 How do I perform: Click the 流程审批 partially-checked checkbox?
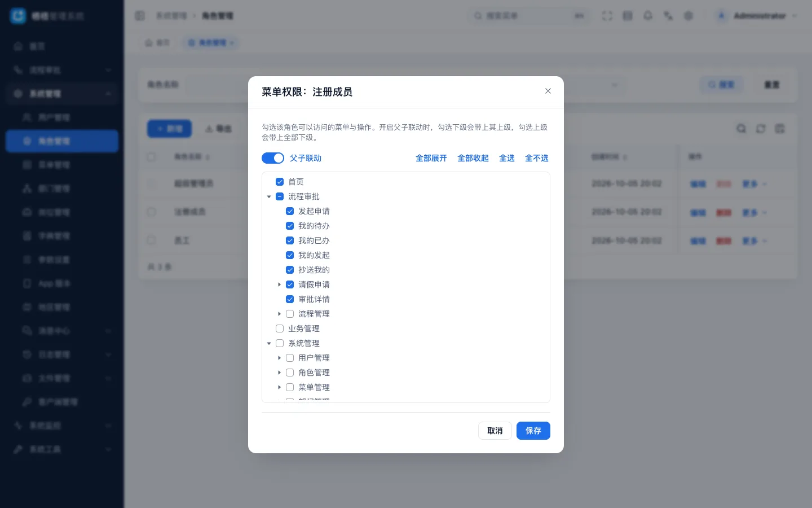point(280,196)
